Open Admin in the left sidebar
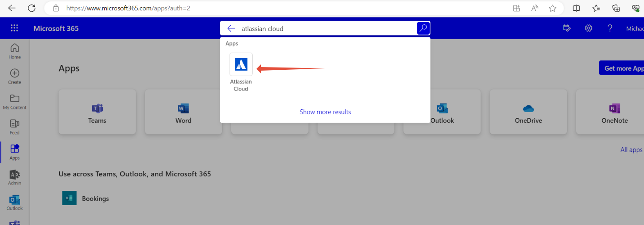The image size is (644, 225). [x=14, y=177]
